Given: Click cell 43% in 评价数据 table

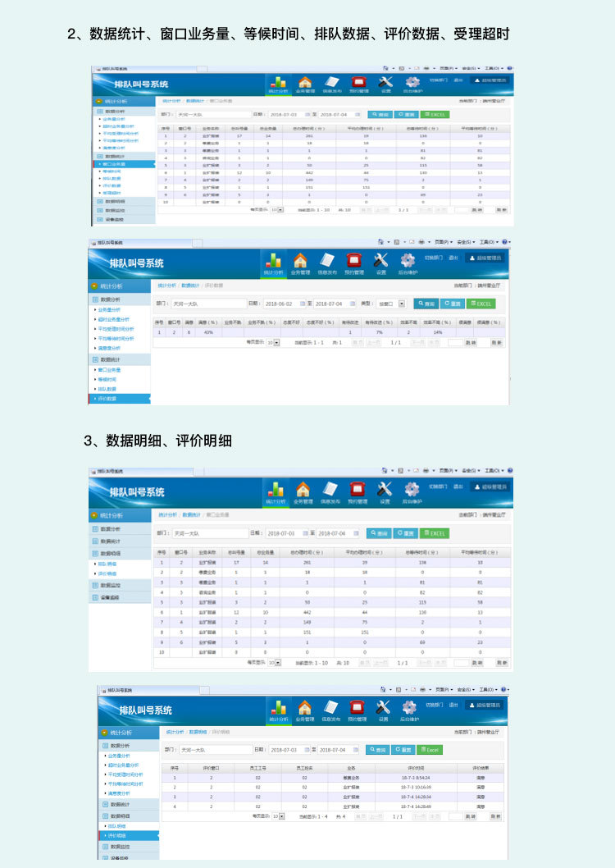Looking at the screenshot, I should click(208, 332).
